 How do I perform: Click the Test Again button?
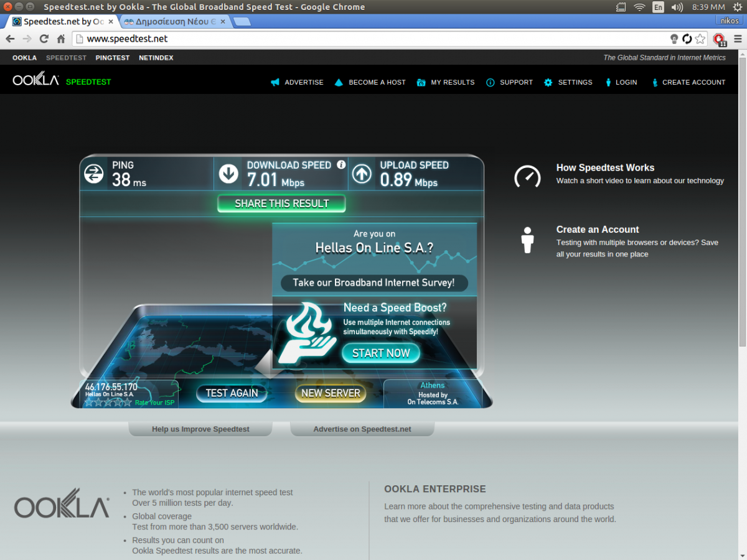click(232, 393)
